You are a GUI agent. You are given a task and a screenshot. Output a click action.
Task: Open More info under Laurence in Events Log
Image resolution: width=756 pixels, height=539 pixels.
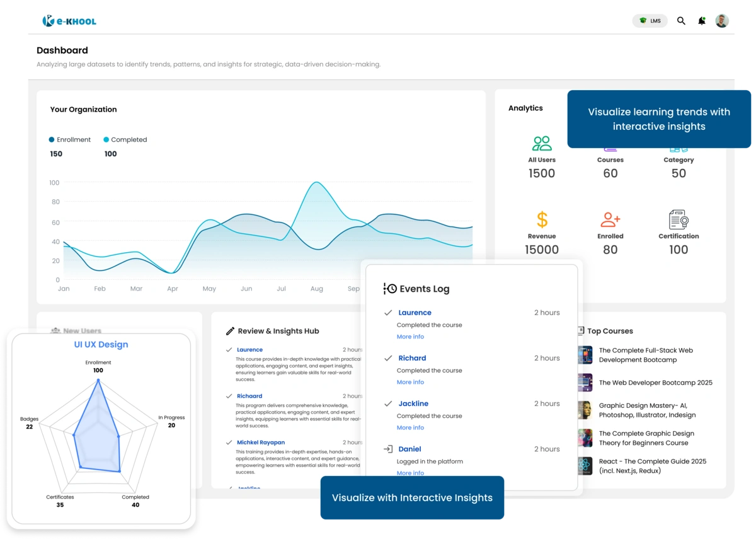tap(410, 336)
